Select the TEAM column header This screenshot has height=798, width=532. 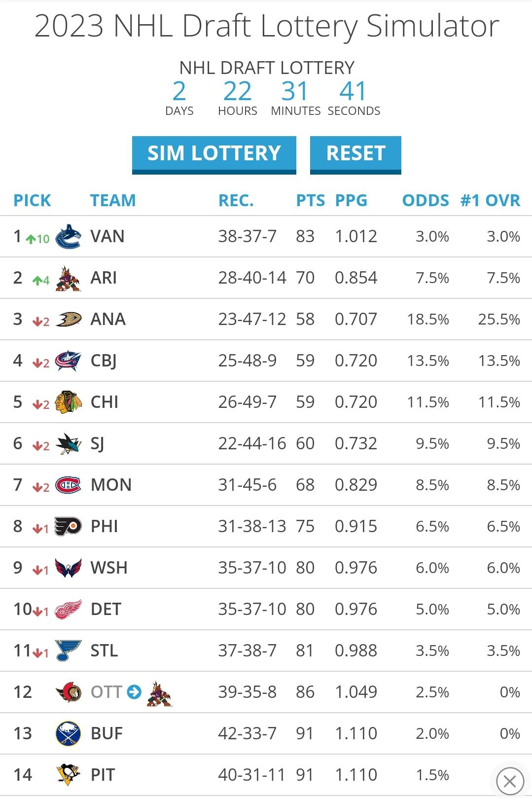point(113,200)
